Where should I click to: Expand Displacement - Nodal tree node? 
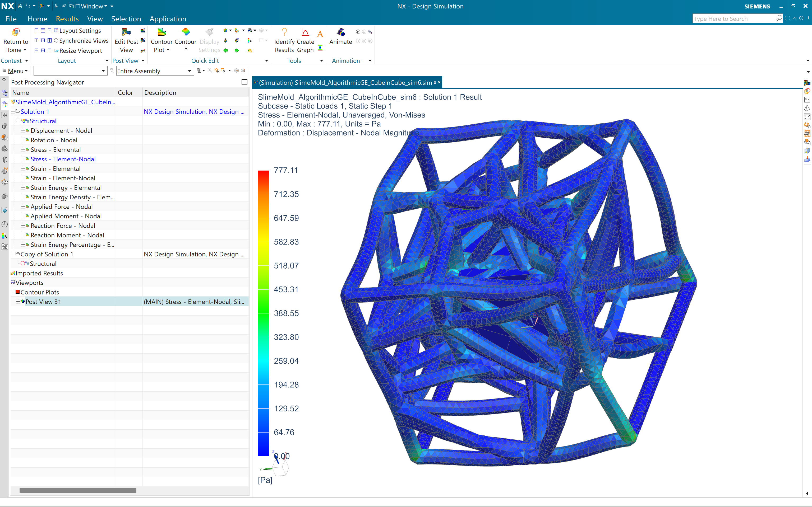click(x=23, y=130)
